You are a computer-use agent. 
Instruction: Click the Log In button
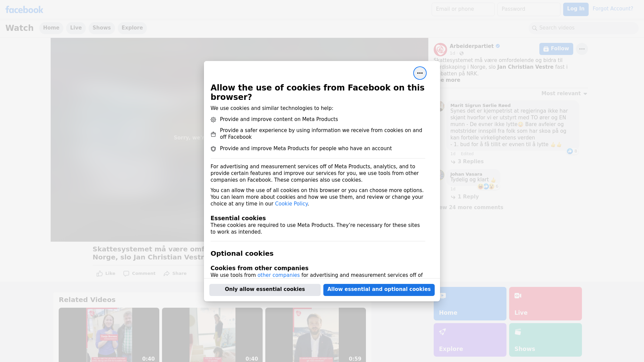576,9
